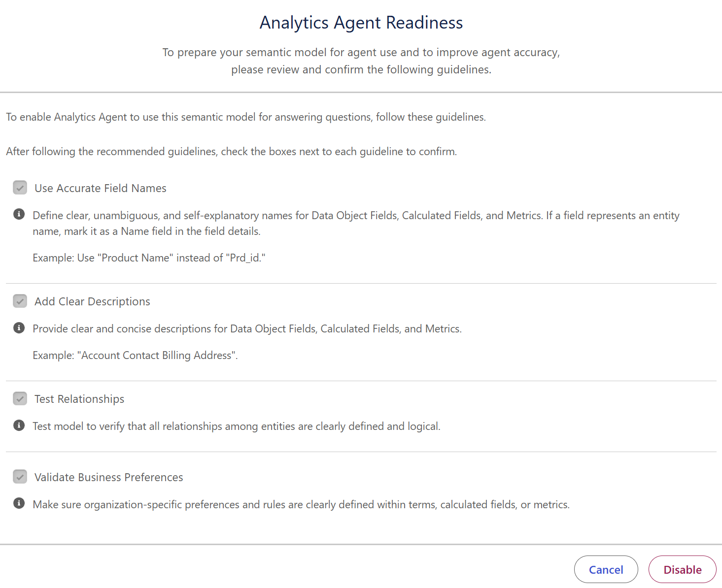Click the info icon under Test Relationships
This screenshot has height=588, width=722.
(19, 425)
